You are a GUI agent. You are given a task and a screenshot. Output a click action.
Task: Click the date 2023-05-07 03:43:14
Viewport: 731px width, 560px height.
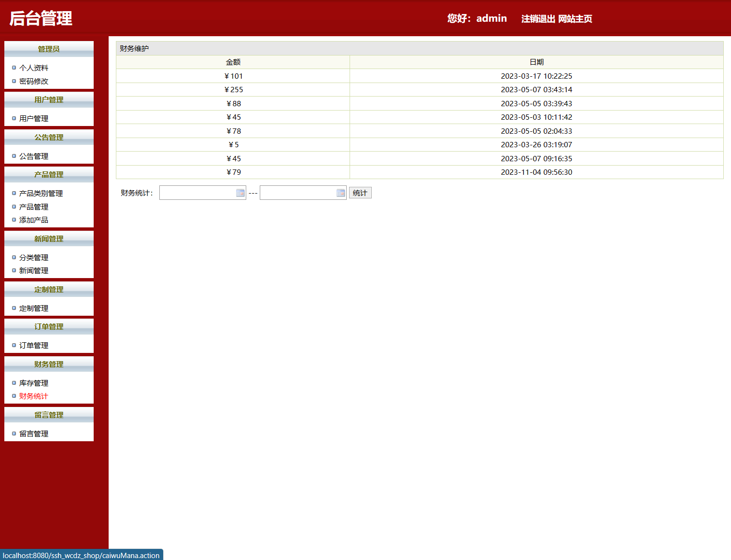(536, 90)
